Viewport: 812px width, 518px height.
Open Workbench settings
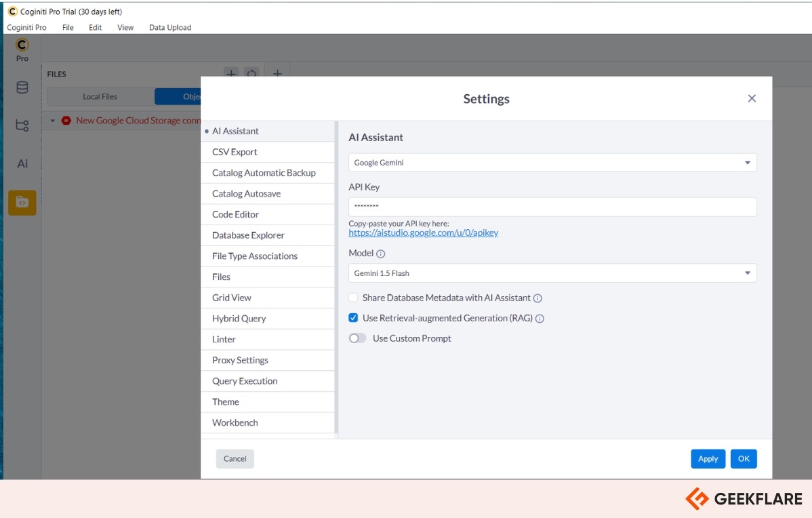pyautogui.click(x=268, y=422)
